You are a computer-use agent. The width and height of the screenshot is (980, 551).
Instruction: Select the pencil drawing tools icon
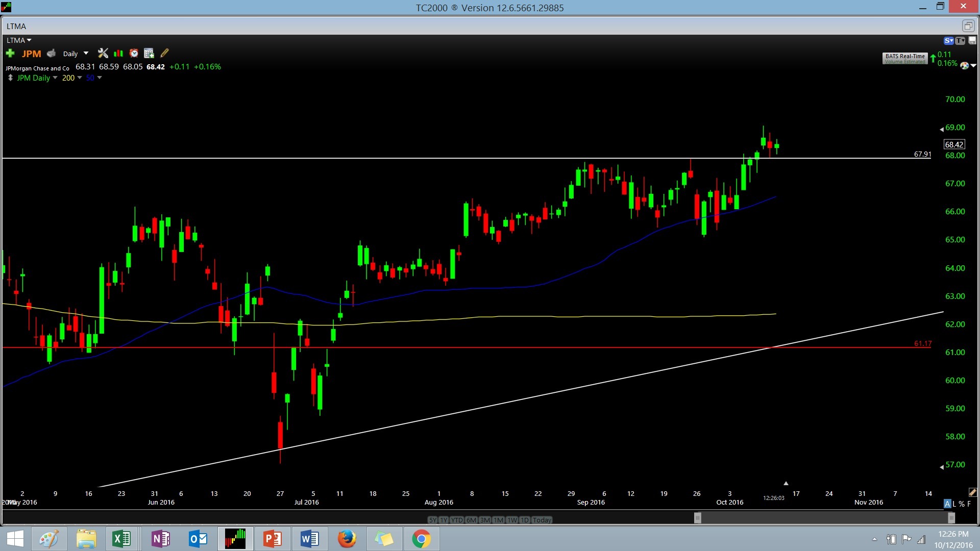(x=164, y=53)
